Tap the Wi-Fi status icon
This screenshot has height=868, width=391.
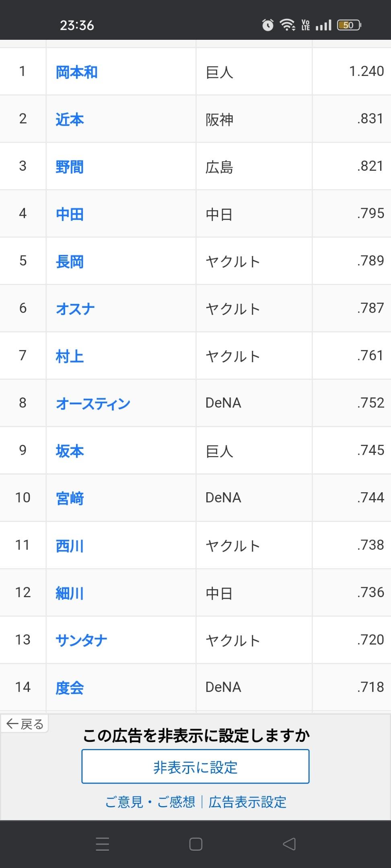pyautogui.click(x=288, y=25)
